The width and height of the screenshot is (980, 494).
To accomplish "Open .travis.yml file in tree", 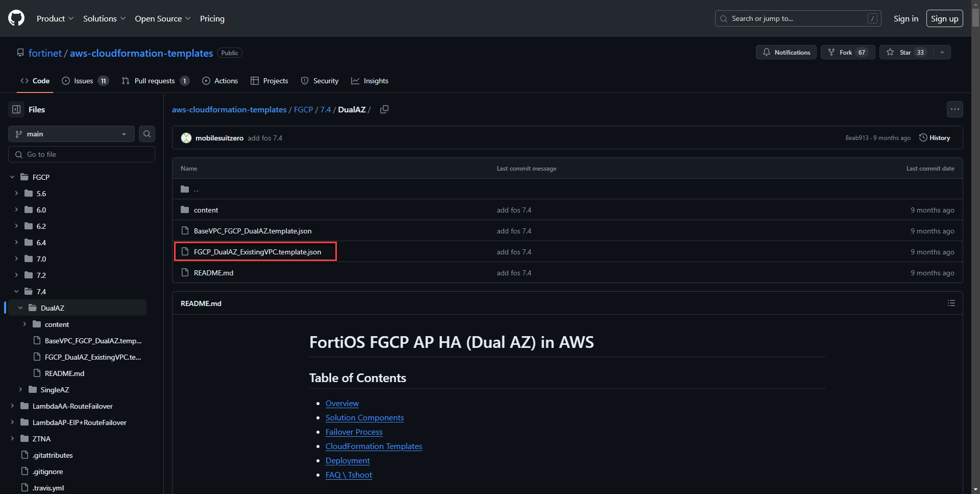I will (x=48, y=488).
